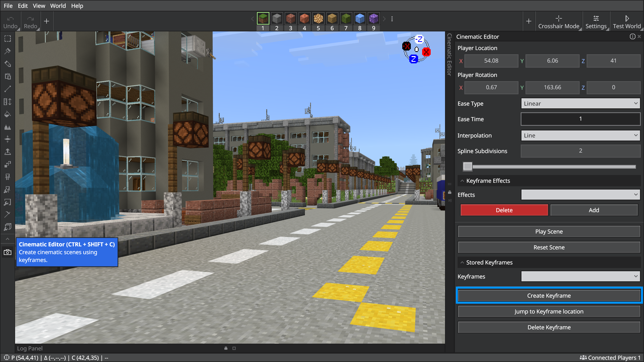Add action with plus beside Redo
This screenshot has width=644, height=362.
click(x=47, y=21)
